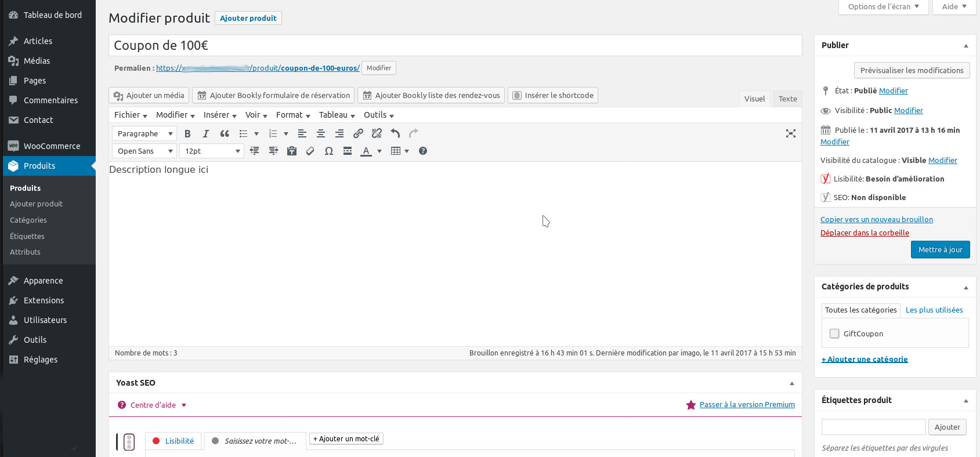
Task: Click the product tags input field
Action: tap(873, 427)
